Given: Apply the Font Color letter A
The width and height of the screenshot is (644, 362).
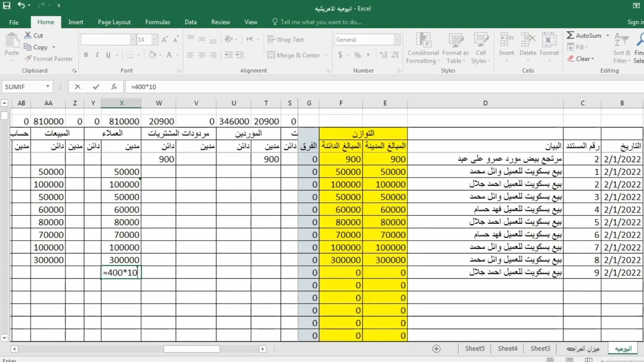Looking at the screenshot, I should tap(169, 55).
